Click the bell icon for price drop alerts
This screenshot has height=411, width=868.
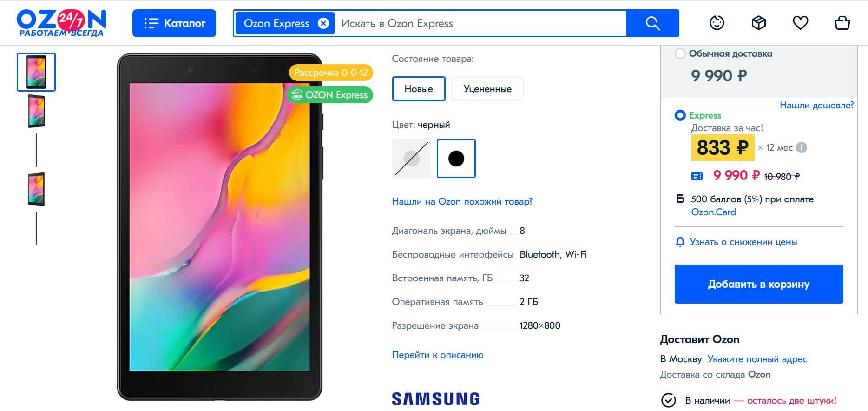pos(680,242)
